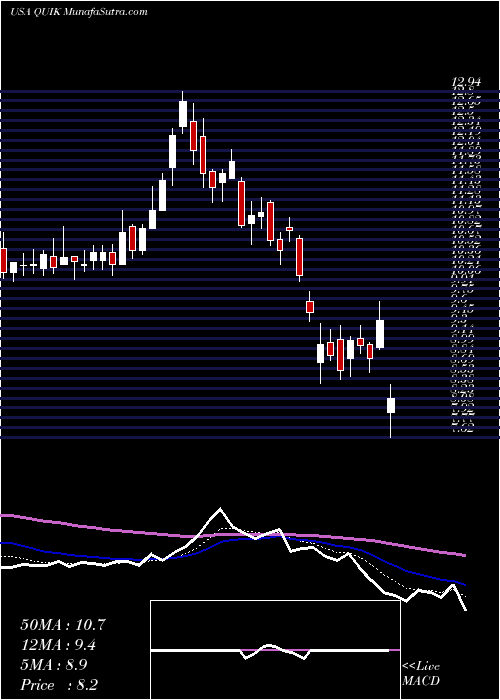The height and width of the screenshot is (700, 500).
Task: Click the 12.94 top price label
Action: tap(467, 81)
